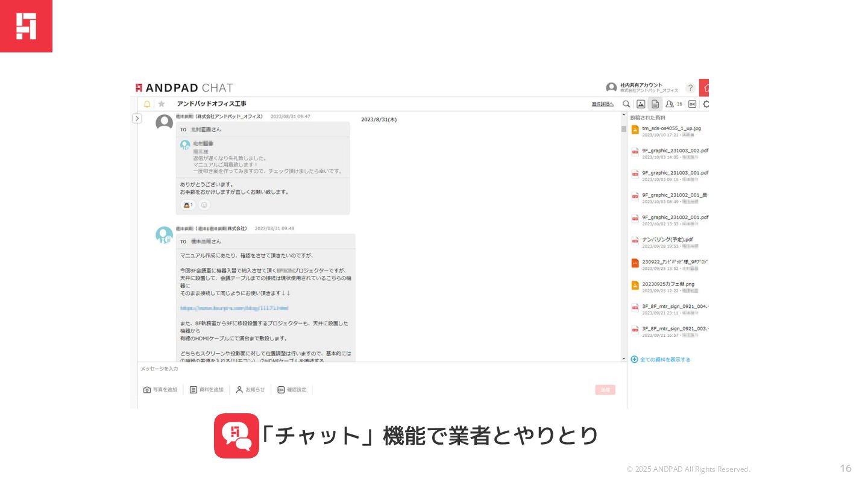Click 確認設定 OK button

(292, 390)
